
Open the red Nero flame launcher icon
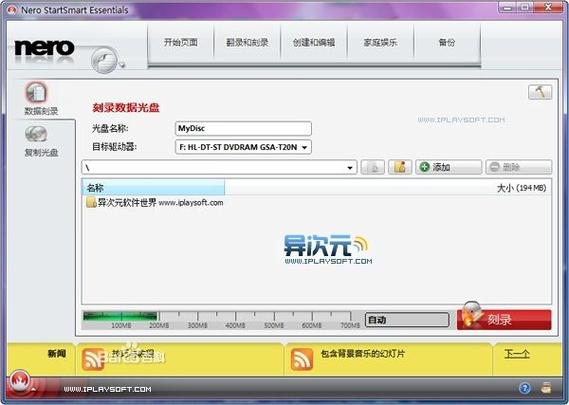pyautogui.click(x=20, y=381)
